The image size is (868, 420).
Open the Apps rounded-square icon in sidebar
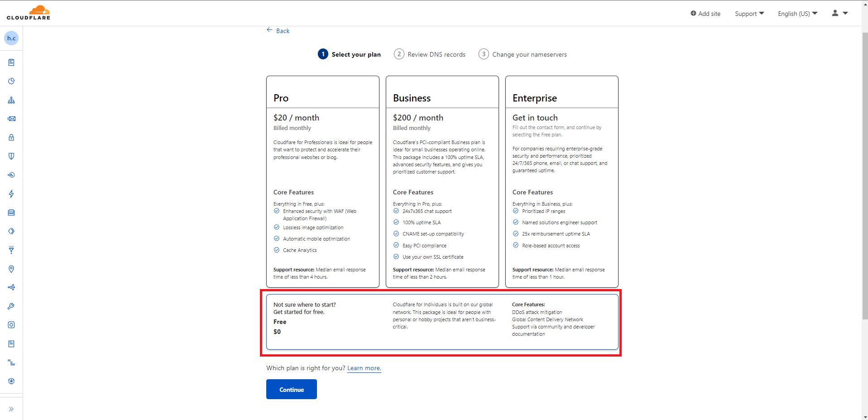pos(11,325)
